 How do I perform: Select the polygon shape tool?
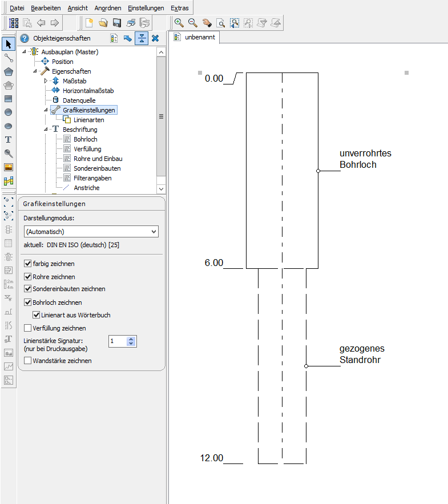point(9,72)
